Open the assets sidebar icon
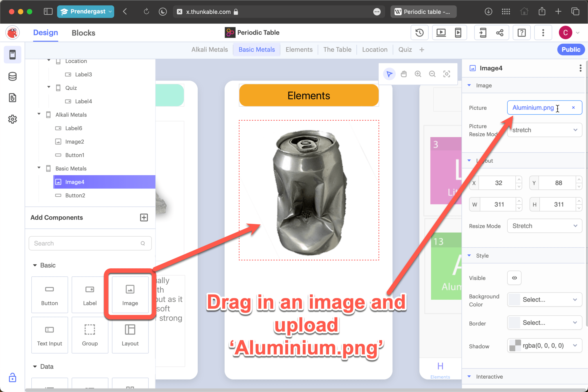Viewport: 588px width, 392px height. tap(12, 98)
